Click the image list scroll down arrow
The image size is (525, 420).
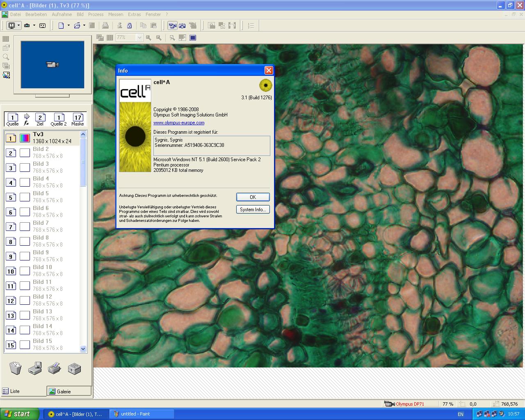pyautogui.click(x=83, y=349)
